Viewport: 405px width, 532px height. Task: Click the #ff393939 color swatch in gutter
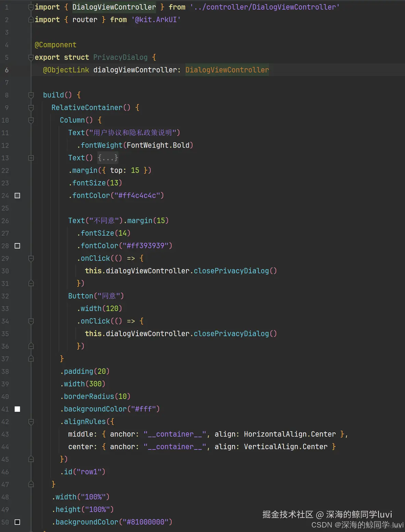click(x=17, y=246)
